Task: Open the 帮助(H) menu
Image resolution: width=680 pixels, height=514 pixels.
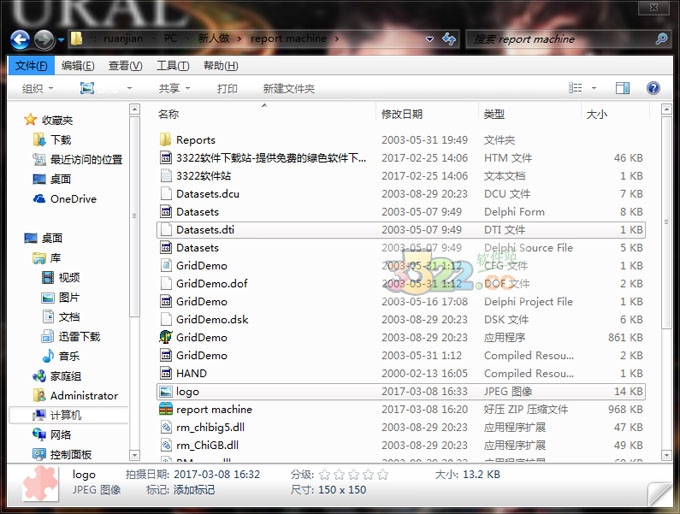Action: tap(221, 65)
